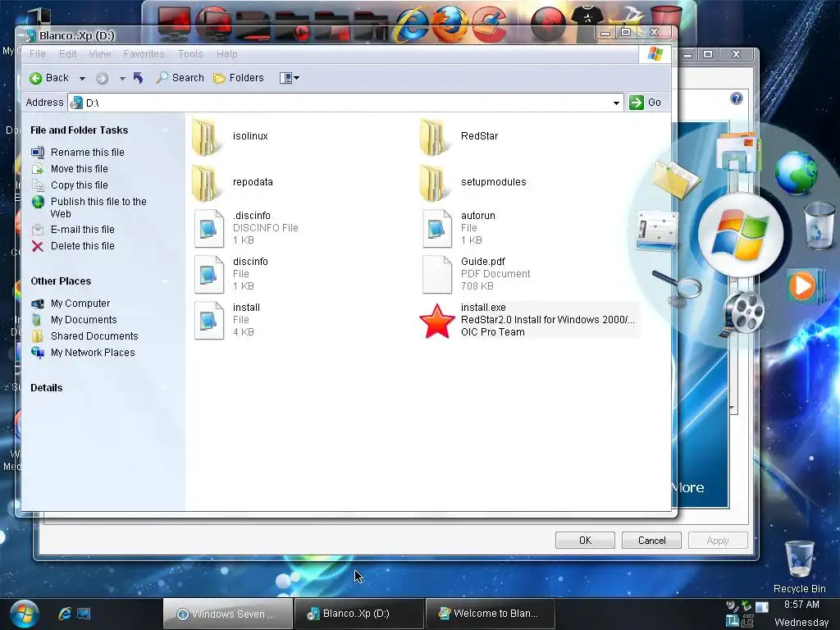Select the install file of 4 KB

point(209,321)
